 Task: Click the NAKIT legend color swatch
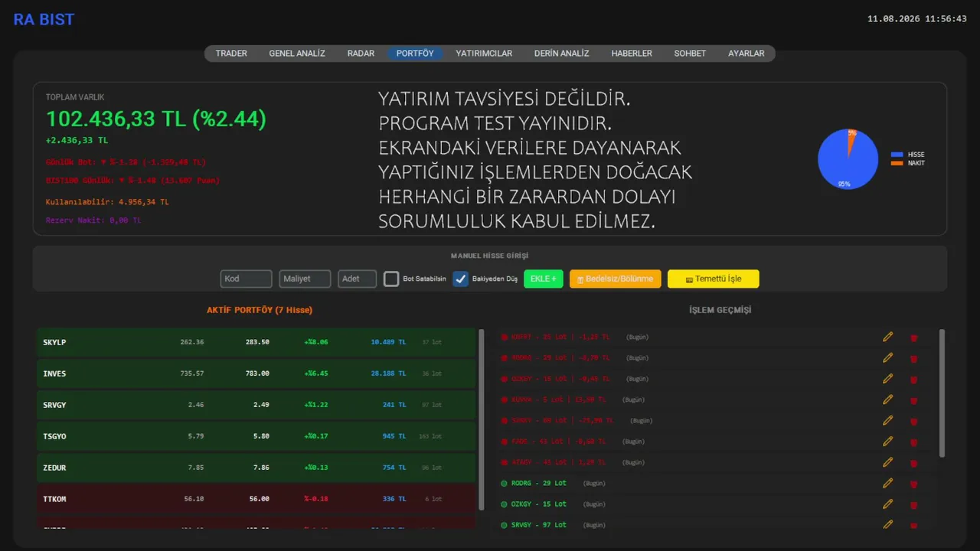click(897, 163)
